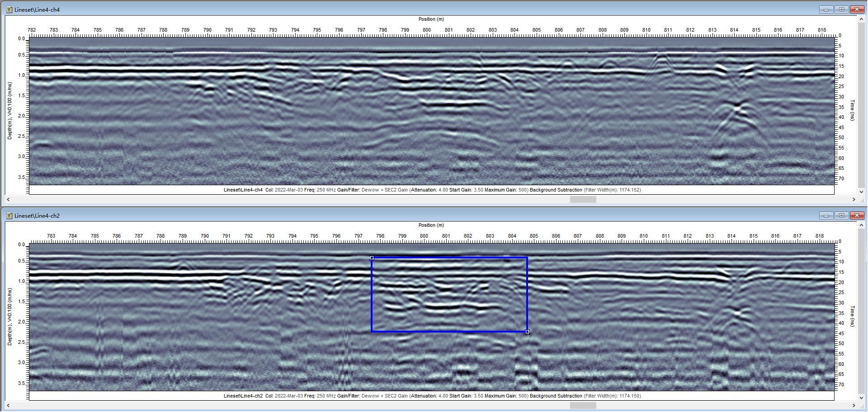Image resolution: width=868 pixels, height=412 pixels.
Task: Click the Line4-ch2 footer processing info text
Action: click(x=432, y=396)
